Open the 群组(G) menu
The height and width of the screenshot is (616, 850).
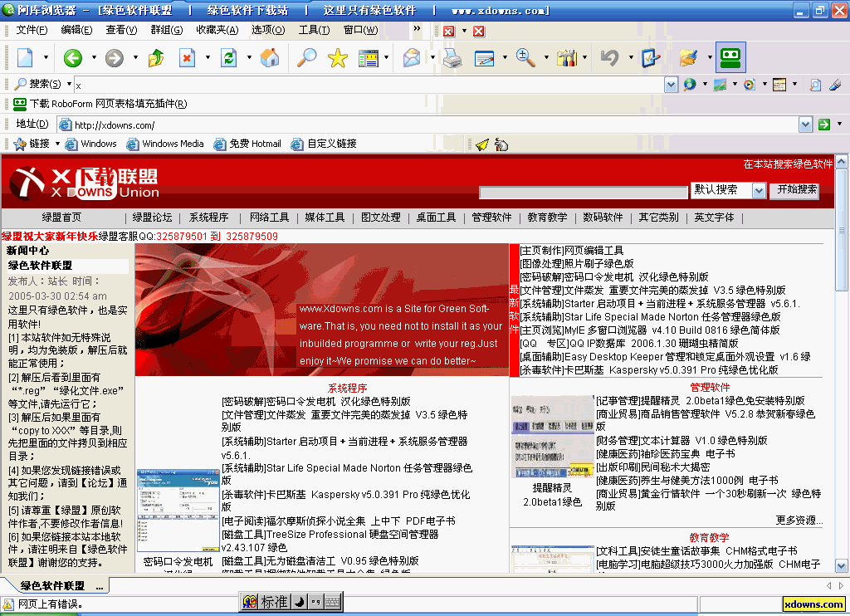pyautogui.click(x=166, y=30)
